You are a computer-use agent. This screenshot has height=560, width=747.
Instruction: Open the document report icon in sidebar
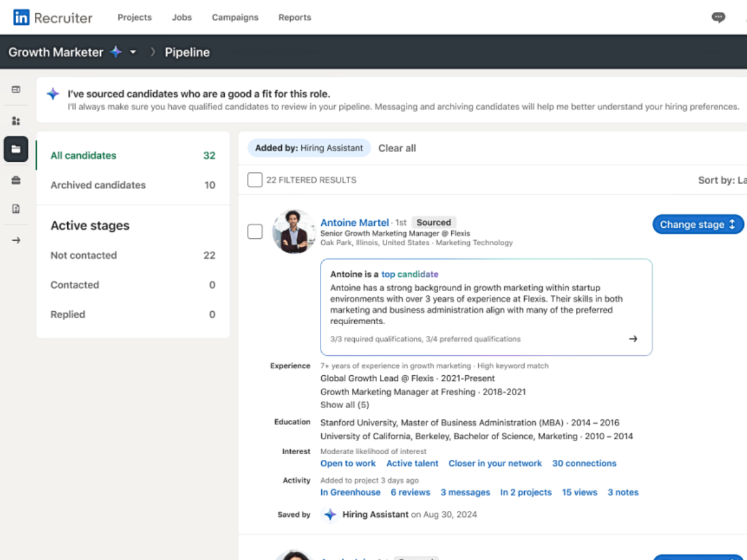pos(16,209)
